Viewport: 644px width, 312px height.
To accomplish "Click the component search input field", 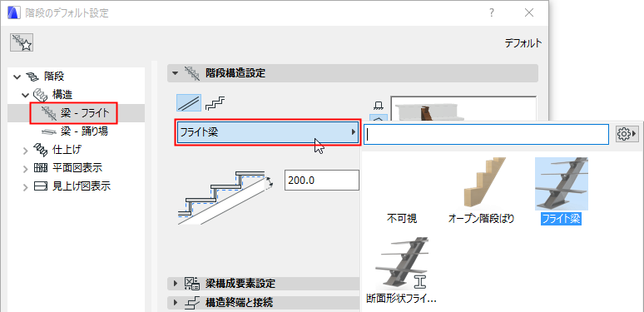I will [486, 134].
